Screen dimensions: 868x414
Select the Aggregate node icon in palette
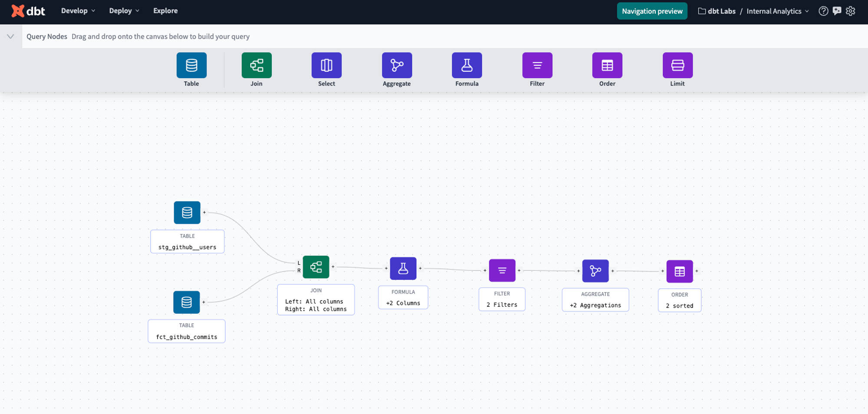[x=397, y=65]
